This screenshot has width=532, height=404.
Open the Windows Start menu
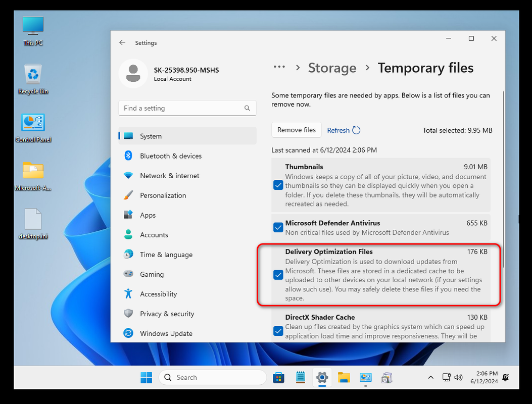146,378
